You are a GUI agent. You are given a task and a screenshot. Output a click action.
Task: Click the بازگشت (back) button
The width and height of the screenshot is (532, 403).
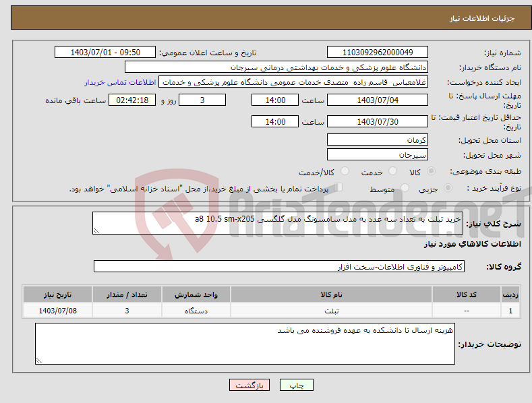249,385
